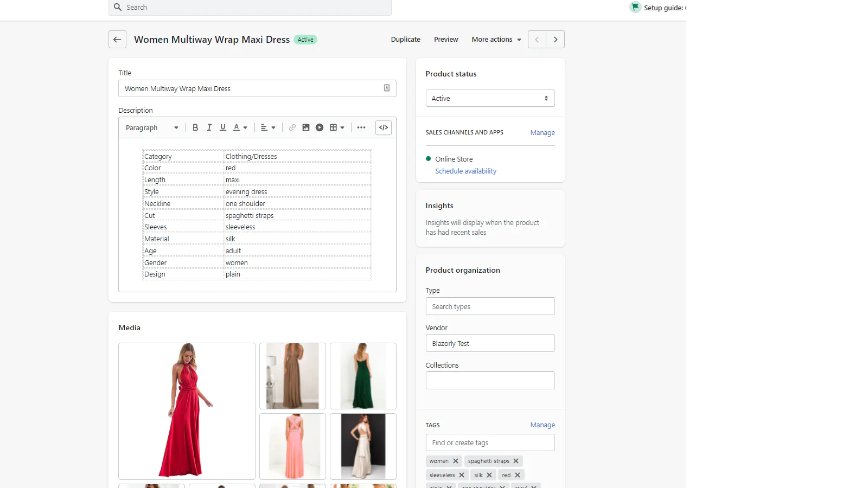Go to previous product arrow

[537, 40]
